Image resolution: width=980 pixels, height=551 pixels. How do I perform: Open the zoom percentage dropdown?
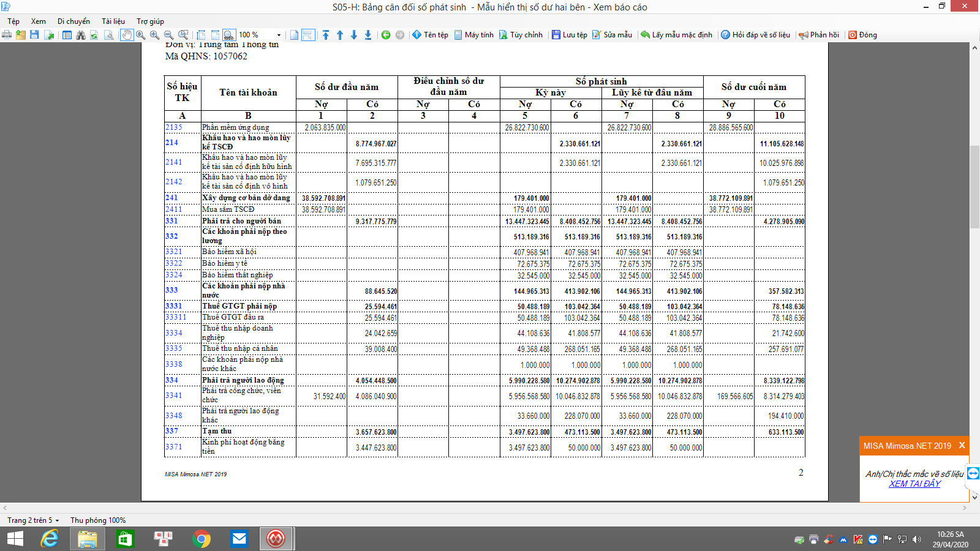(x=279, y=35)
